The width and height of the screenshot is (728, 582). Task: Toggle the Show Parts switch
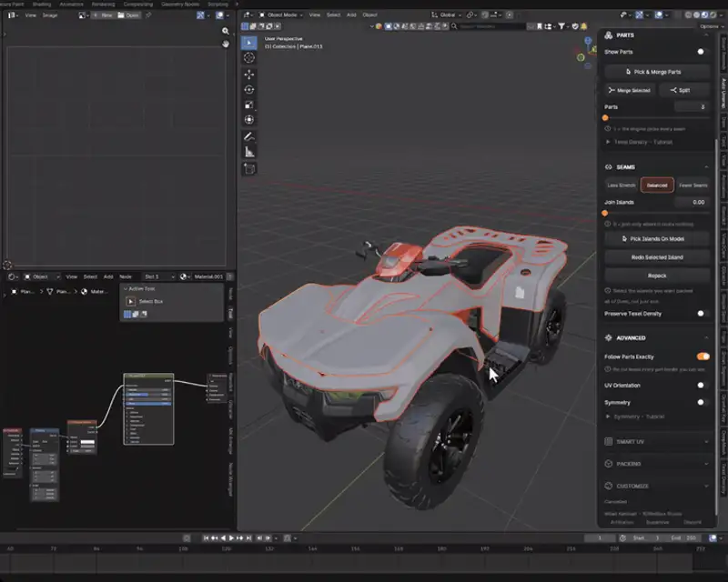click(703, 52)
